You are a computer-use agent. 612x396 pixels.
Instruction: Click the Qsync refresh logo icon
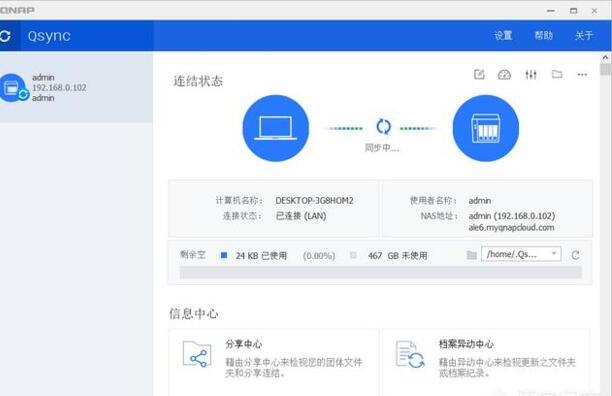coord(5,36)
